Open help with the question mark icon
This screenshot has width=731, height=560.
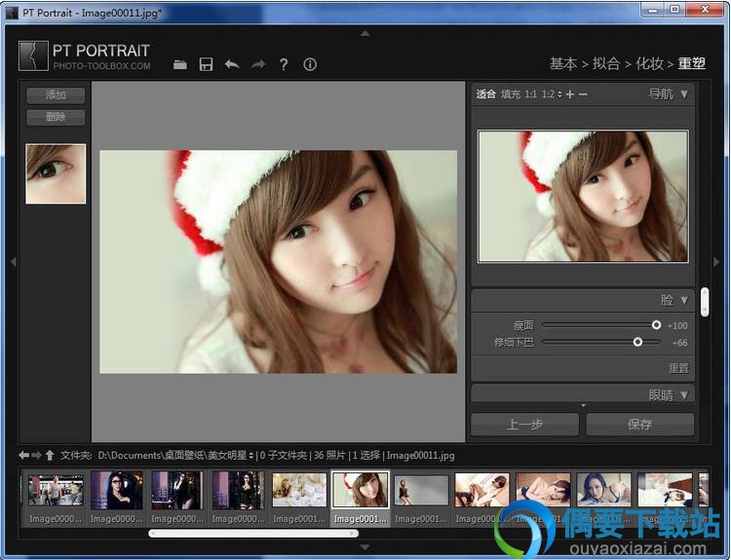tap(284, 64)
